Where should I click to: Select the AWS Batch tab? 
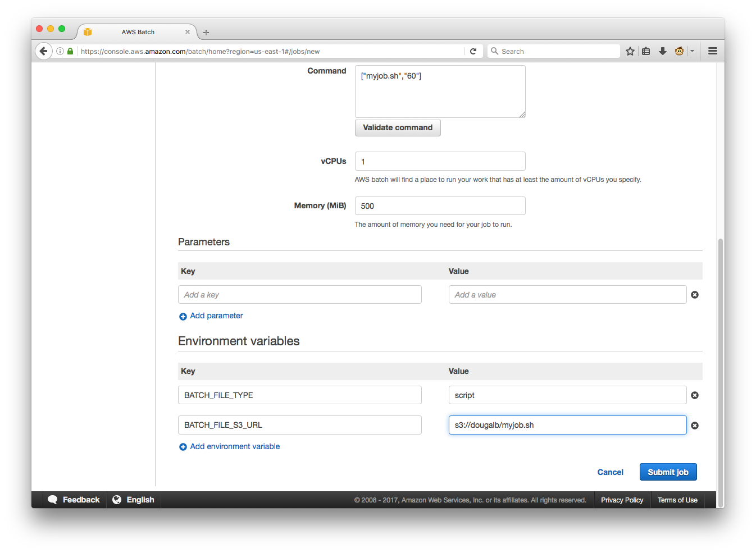pyautogui.click(x=137, y=32)
